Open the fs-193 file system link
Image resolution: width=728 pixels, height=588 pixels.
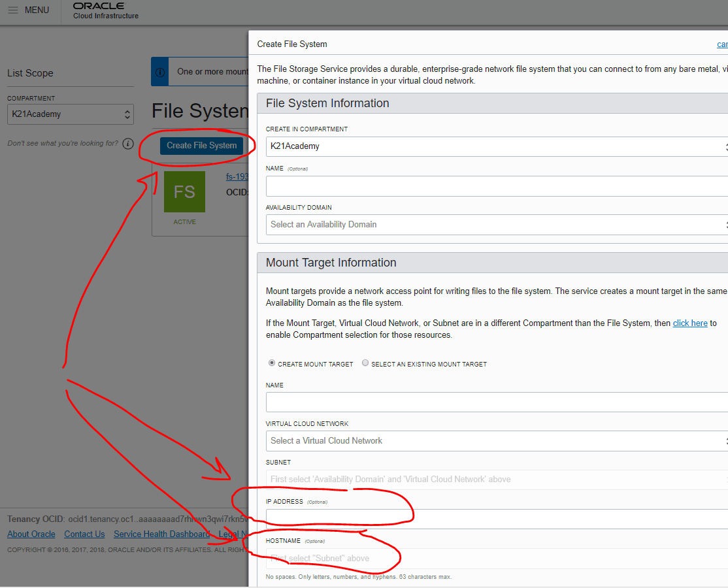[x=237, y=177]
